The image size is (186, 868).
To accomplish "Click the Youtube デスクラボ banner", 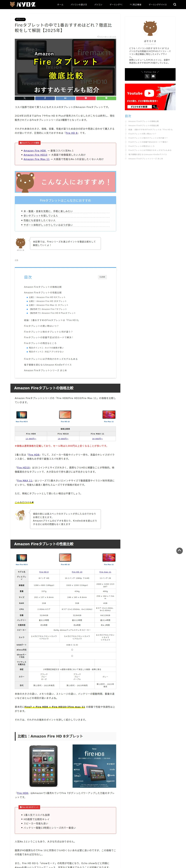I will pos(150,97).
